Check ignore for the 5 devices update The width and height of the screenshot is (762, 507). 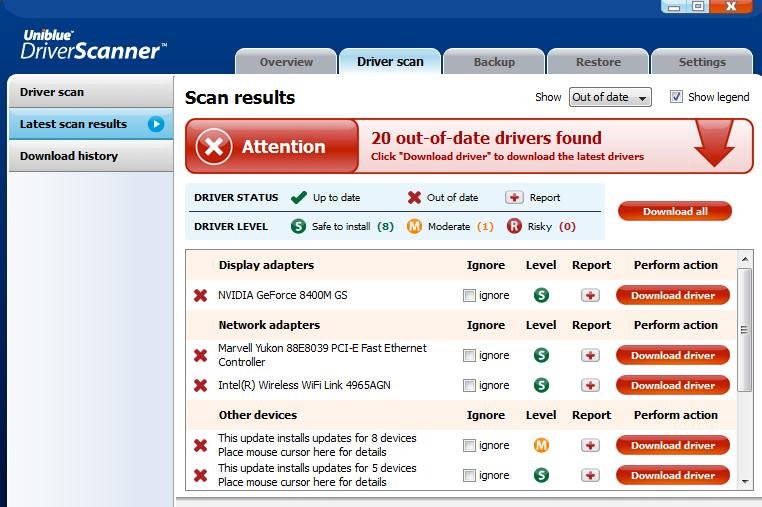pos(469,475)
